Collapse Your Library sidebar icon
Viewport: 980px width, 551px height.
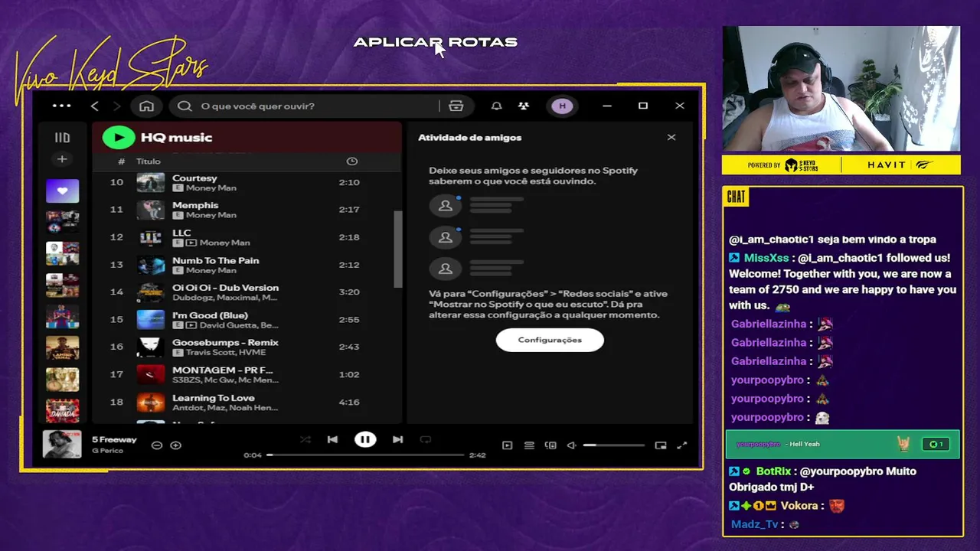pyautogui.click(x=62, y=138)
